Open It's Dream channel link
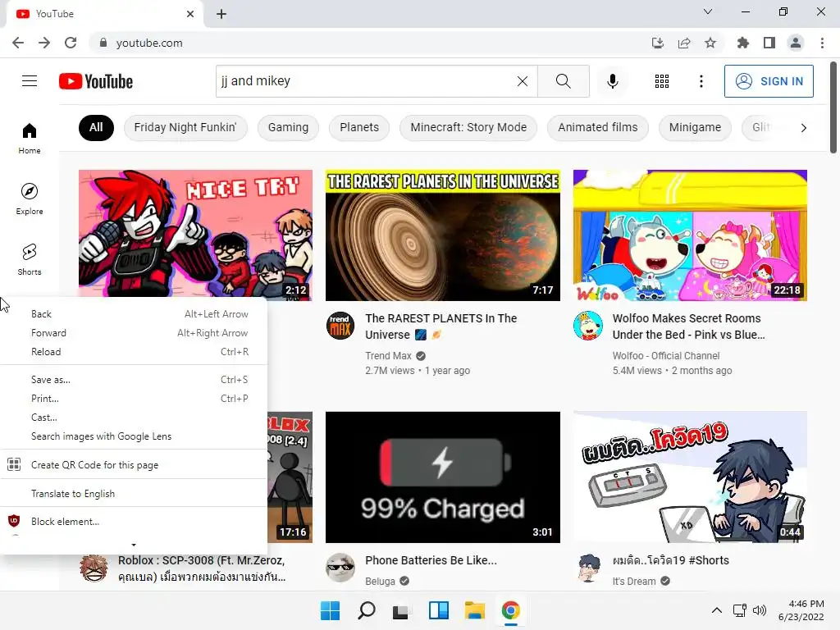 click(x=634, y=582)
